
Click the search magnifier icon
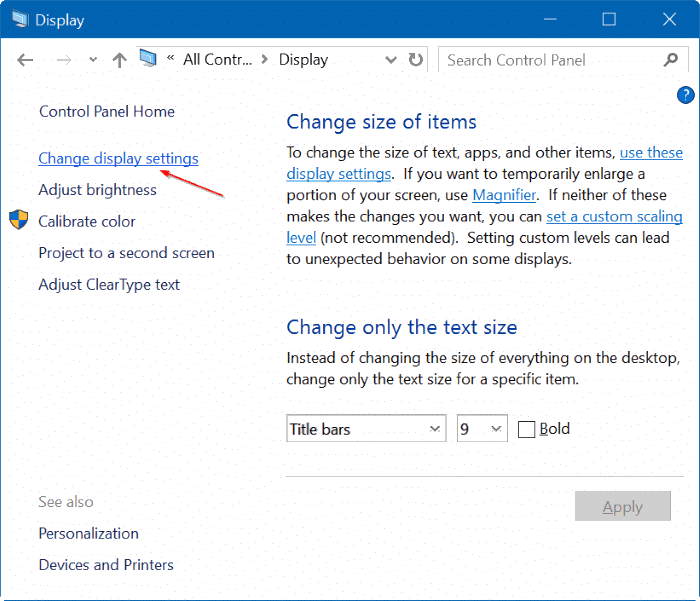coord(671,59)
